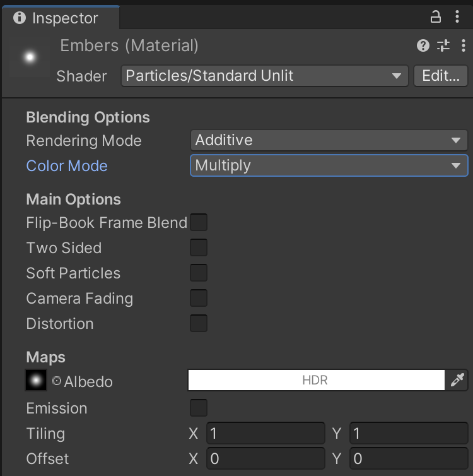Click the small Albedo texture picker circle
This screenshot has height=476, width=473.
[57, 381]
